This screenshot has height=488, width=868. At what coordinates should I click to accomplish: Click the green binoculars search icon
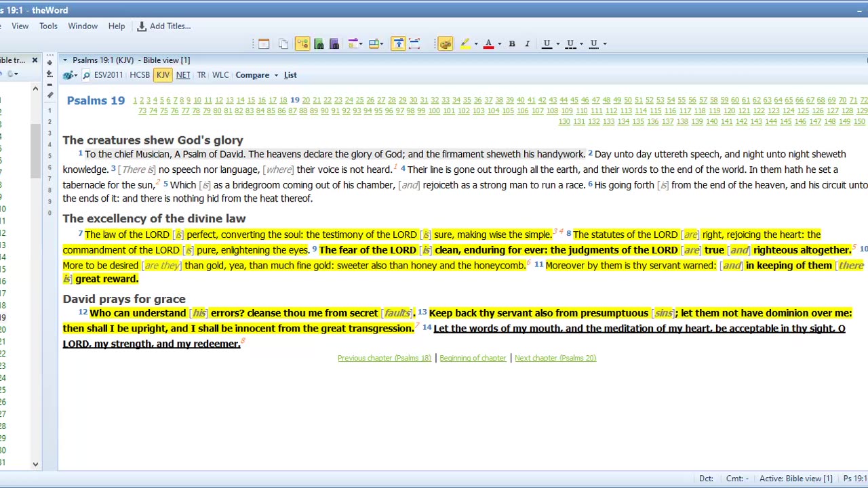(x=319, y=43)
